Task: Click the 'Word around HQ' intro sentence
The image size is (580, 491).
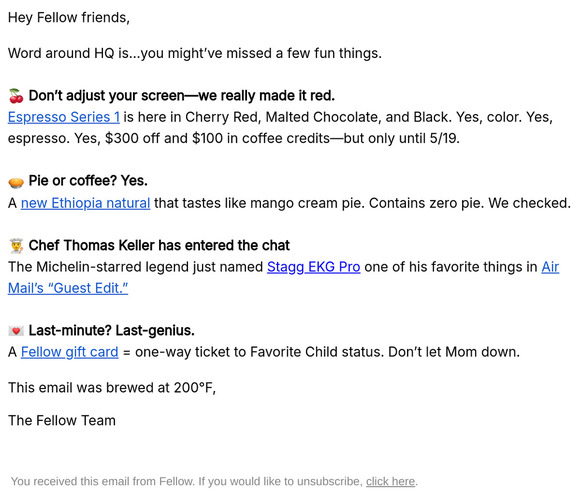Action: tap(195, 53)
